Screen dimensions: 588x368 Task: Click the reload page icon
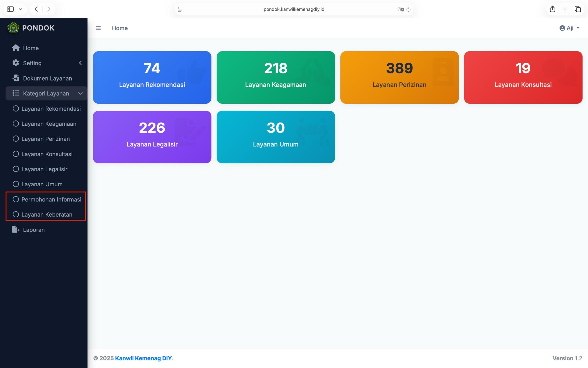pyautogui.click(x=408, y=9)
